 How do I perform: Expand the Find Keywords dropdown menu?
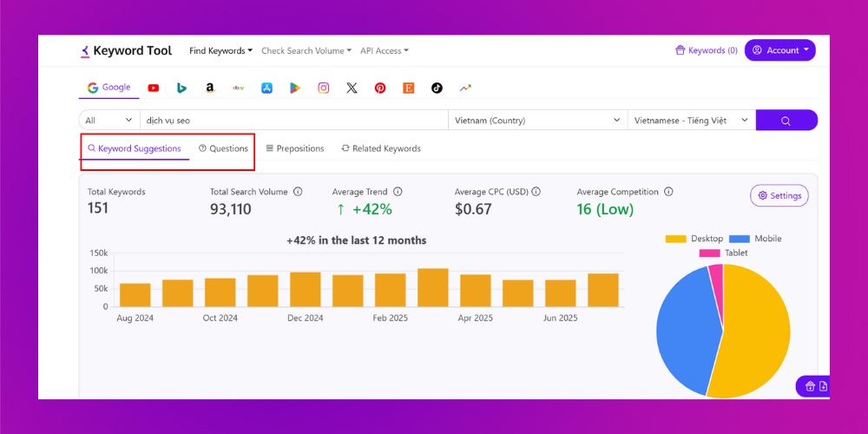[220, 50]
